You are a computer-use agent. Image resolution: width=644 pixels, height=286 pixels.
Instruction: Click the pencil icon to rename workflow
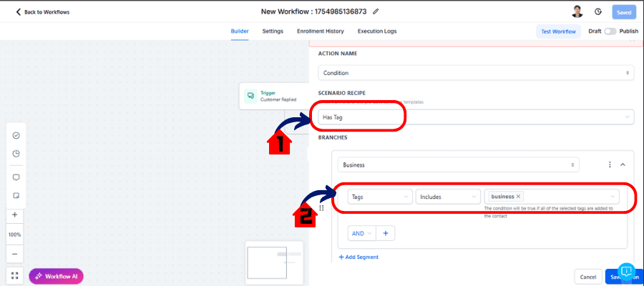[x=376, y=11]
